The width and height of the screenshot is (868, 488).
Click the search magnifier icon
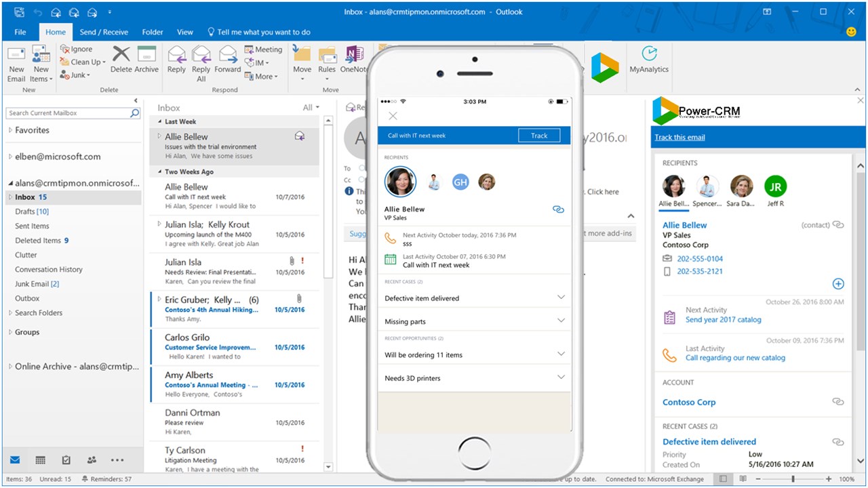tap(135, 113)
